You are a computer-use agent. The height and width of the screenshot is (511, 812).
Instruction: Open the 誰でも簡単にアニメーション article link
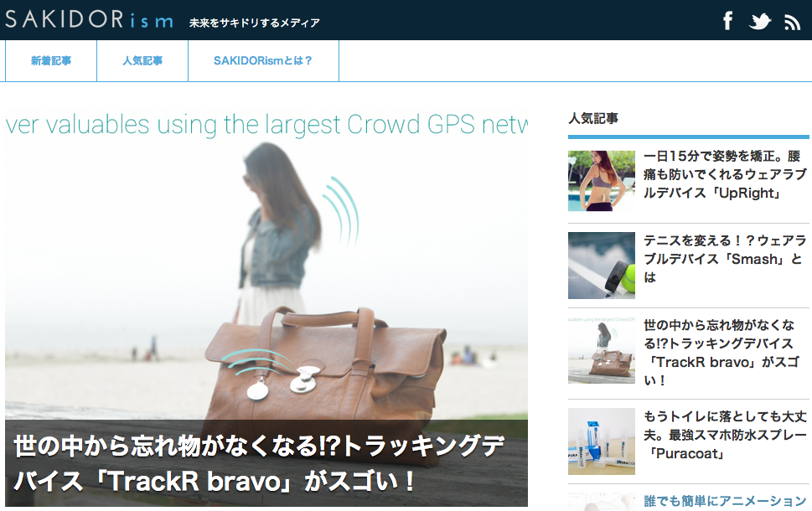(x=725, y=501)
